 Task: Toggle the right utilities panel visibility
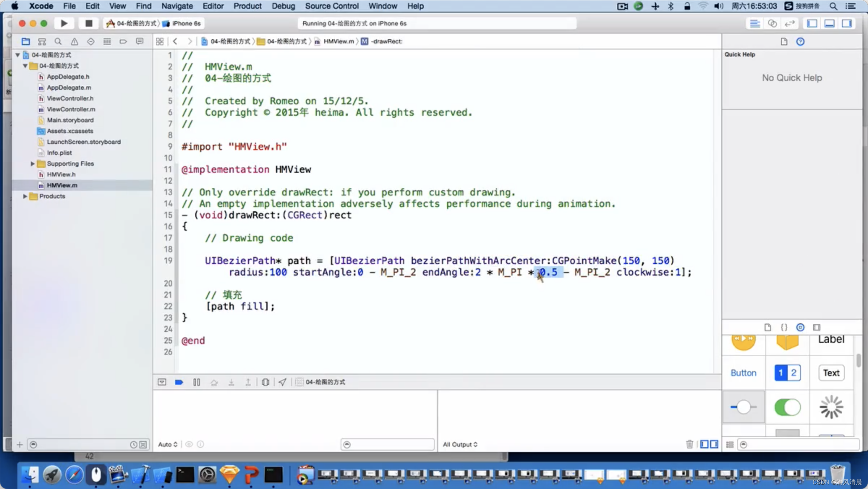(x=847, y=23)
